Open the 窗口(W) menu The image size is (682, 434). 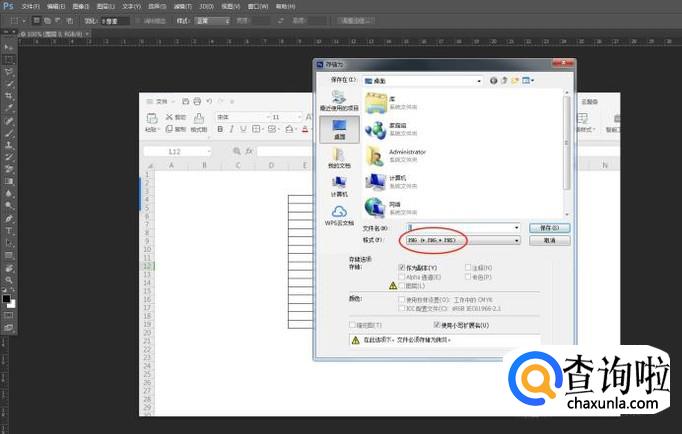(258, 7)
